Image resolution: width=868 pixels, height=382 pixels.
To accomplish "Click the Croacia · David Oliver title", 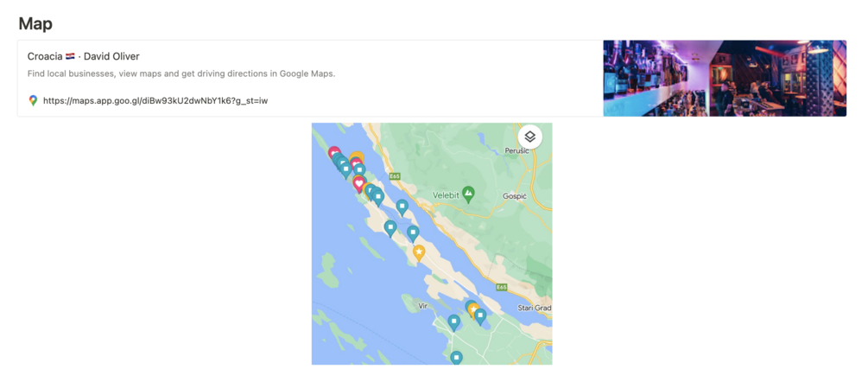I will (x=83, y=56).
